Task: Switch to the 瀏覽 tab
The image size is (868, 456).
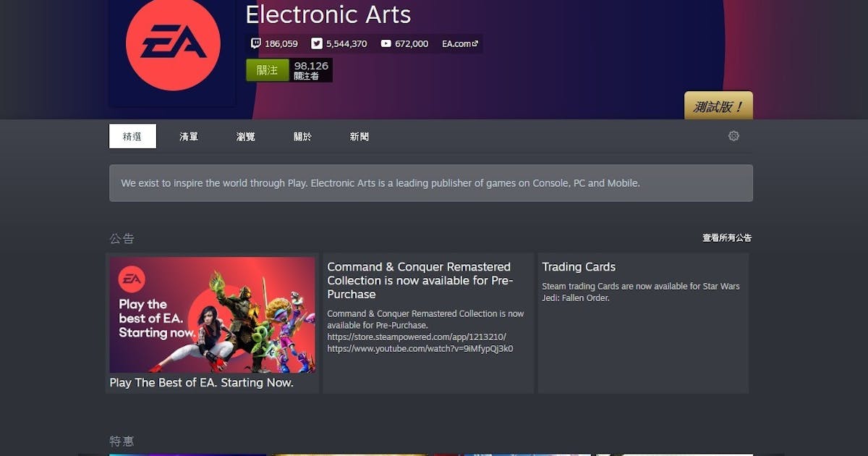Action: (245, 136)
